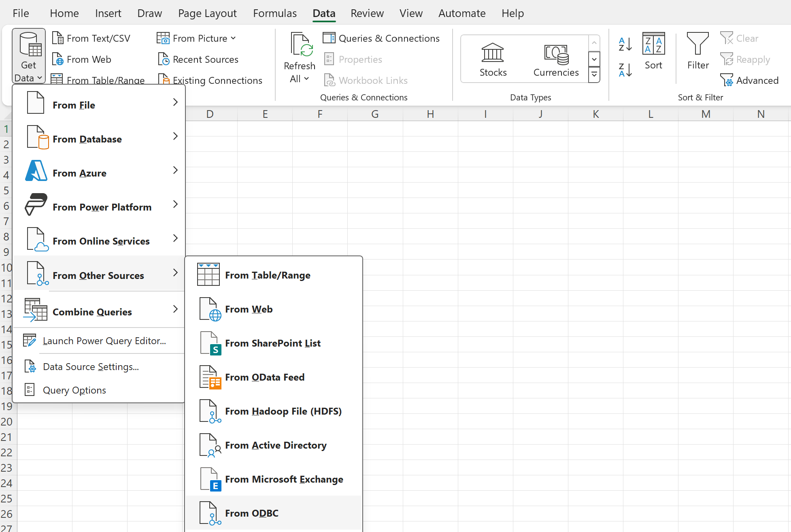Screen dimensions: 791x532
Task: Open Queries & Connections pane
Action: 381,38
